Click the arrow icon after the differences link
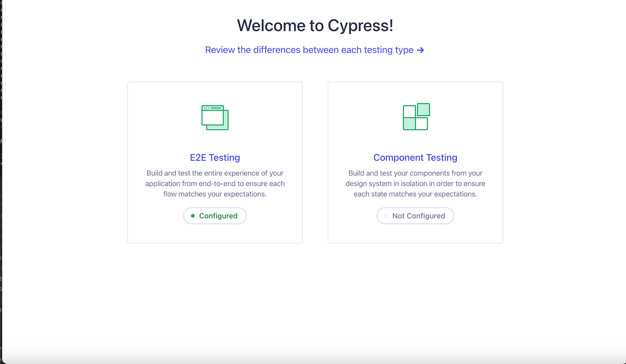 [x=420, y=50]
